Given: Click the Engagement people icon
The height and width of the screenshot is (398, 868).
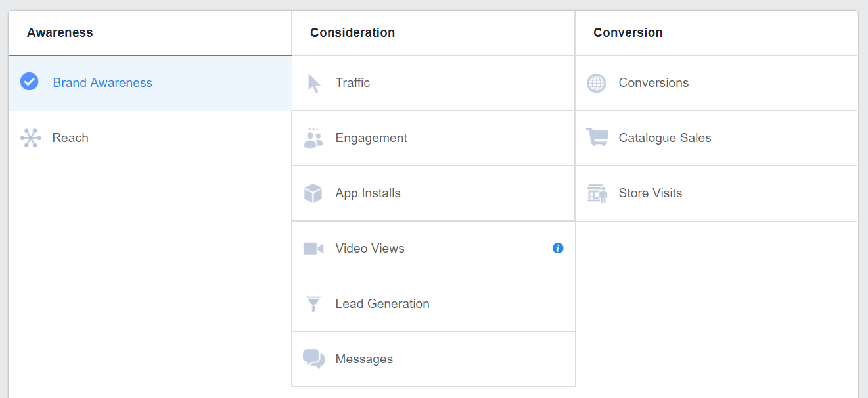Looking at the screenshot, I should [x=313, y=137].
